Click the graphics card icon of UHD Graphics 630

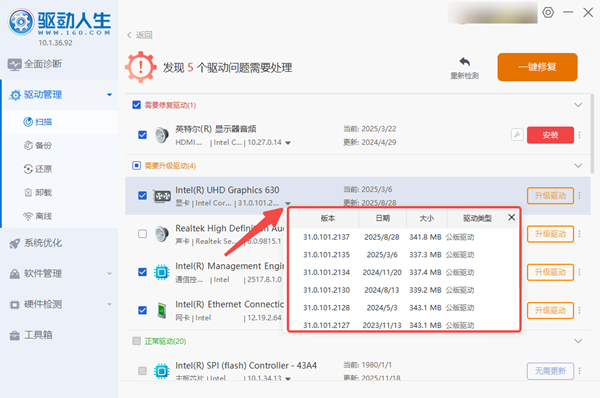point(162,196)
